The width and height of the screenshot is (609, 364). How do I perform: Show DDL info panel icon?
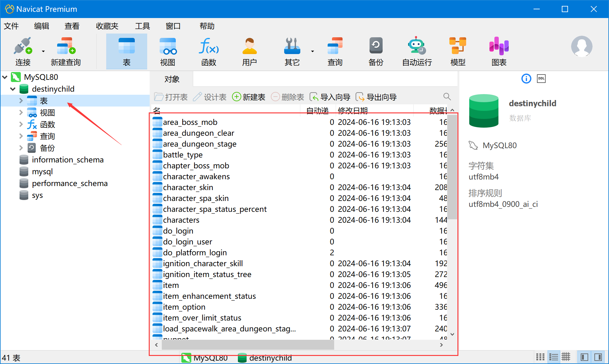tap(541, 79)
